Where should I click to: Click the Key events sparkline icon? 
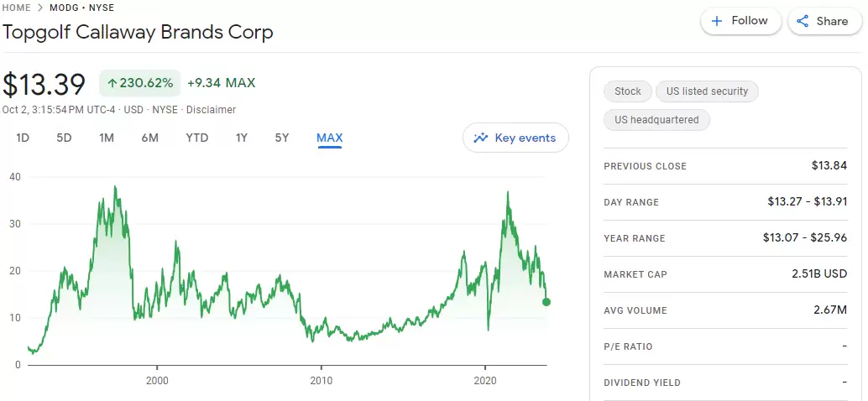click(481, 138)
